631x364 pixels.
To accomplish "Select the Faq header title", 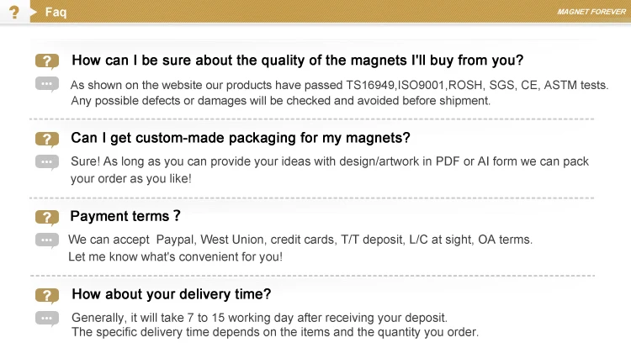I will [x=56, y=13].
